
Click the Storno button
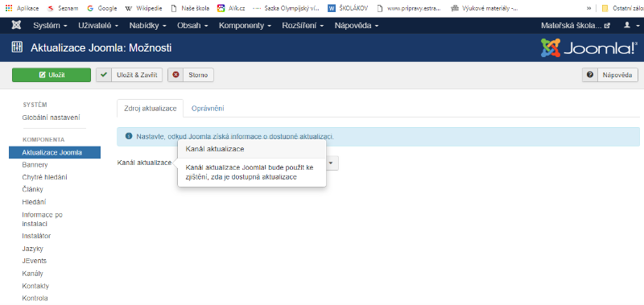[191, 75]
